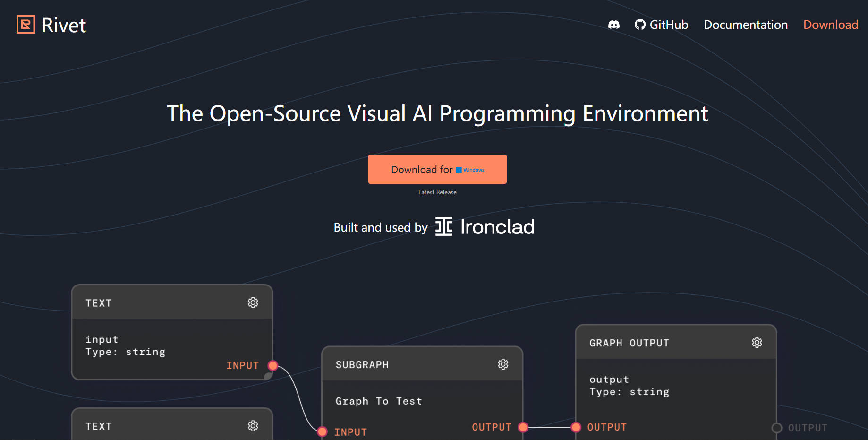The width and height of the screenshot is (868, 440).
Task: Open the GitHub link in navigation
Action: pyautogui.click(x=661, y=25)
